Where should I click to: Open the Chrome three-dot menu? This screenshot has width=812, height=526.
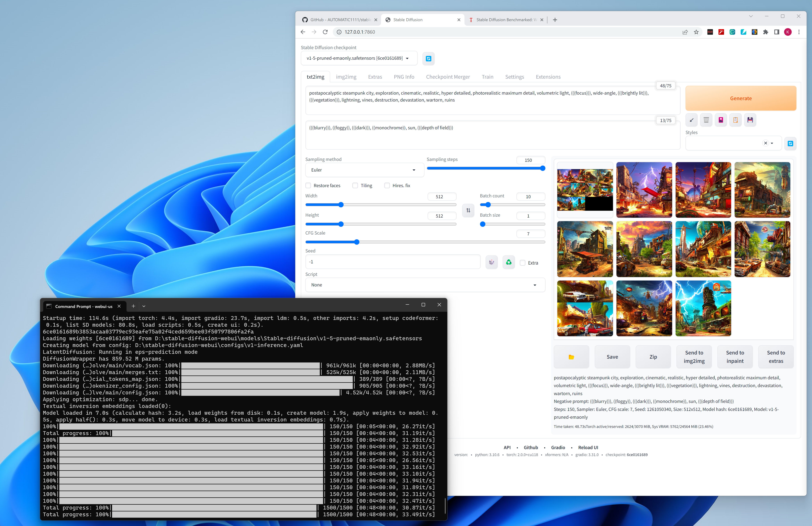[799, 32]
